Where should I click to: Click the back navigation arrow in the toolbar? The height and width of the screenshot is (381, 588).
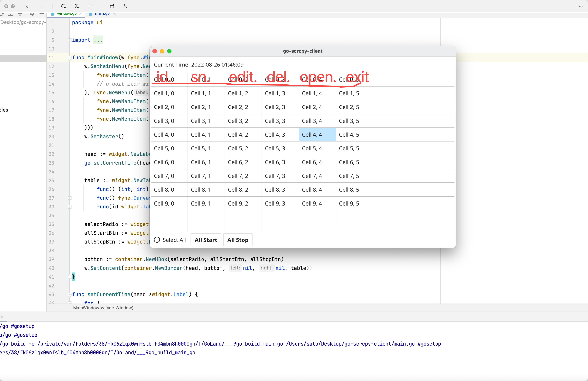pos(28,6)
